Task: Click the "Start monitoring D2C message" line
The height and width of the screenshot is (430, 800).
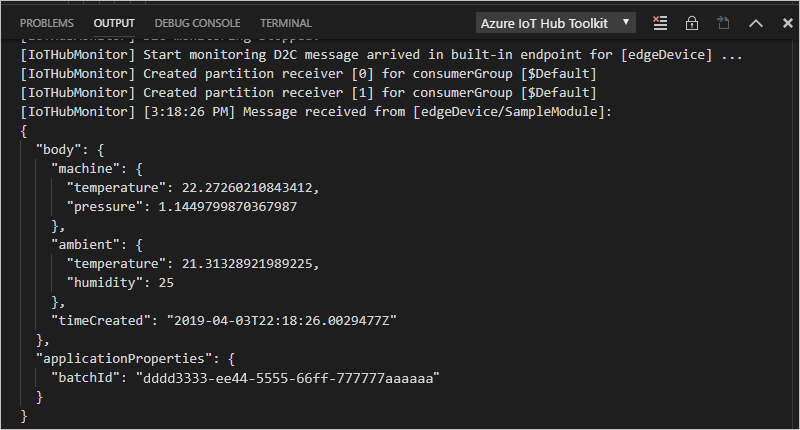Action: tap(380, 54)
